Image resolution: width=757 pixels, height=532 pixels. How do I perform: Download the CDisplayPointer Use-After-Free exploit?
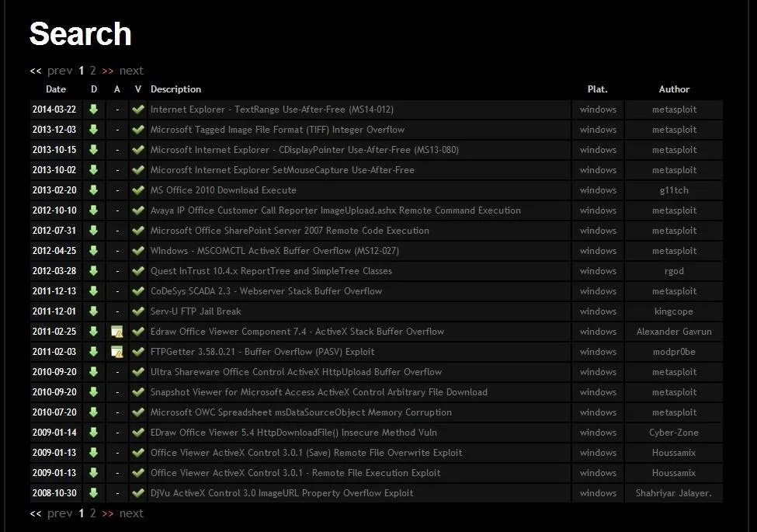pos(94,150)
